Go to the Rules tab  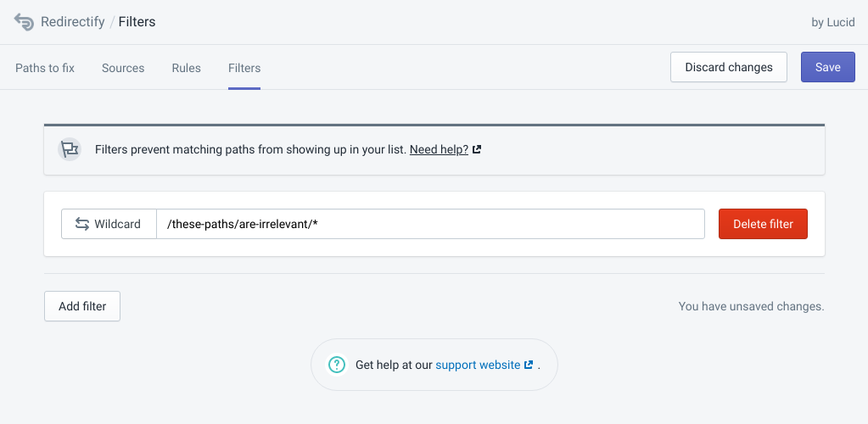(186, 68)
